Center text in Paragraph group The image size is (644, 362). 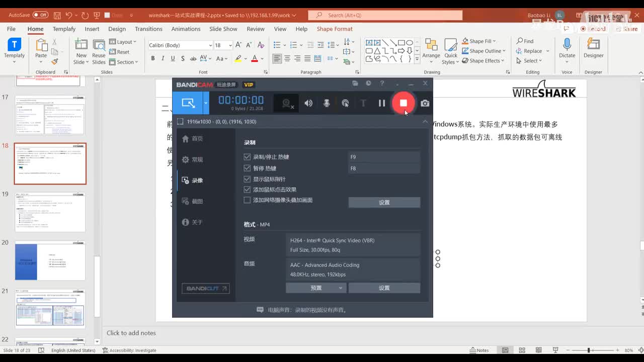[287, 58]
